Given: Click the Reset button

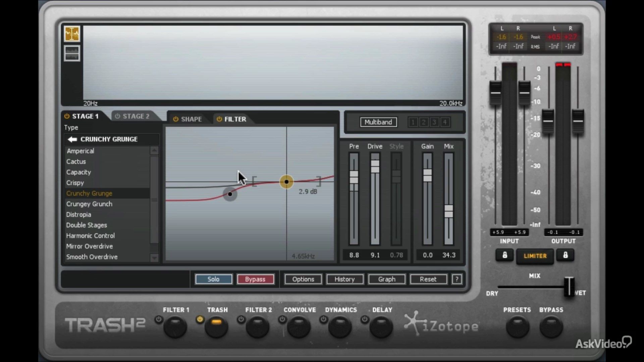Looking at the screenshot, I should pyautogui.click(x=428, y=279).
